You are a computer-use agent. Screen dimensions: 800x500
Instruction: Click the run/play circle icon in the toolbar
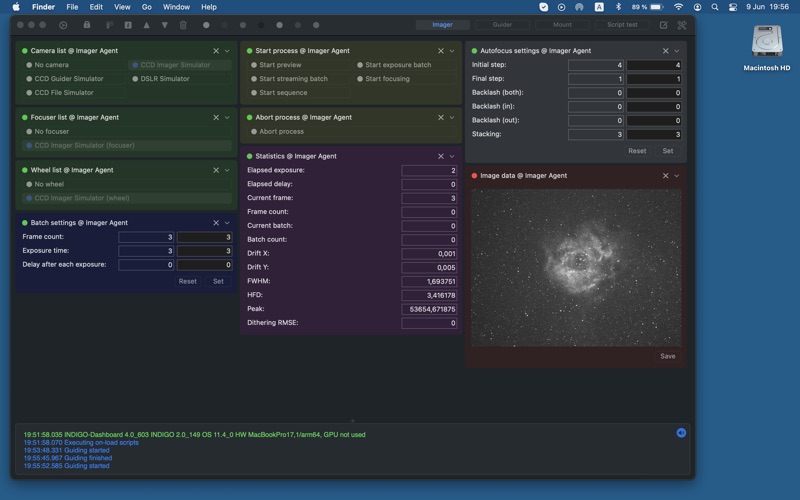point(63,25)
